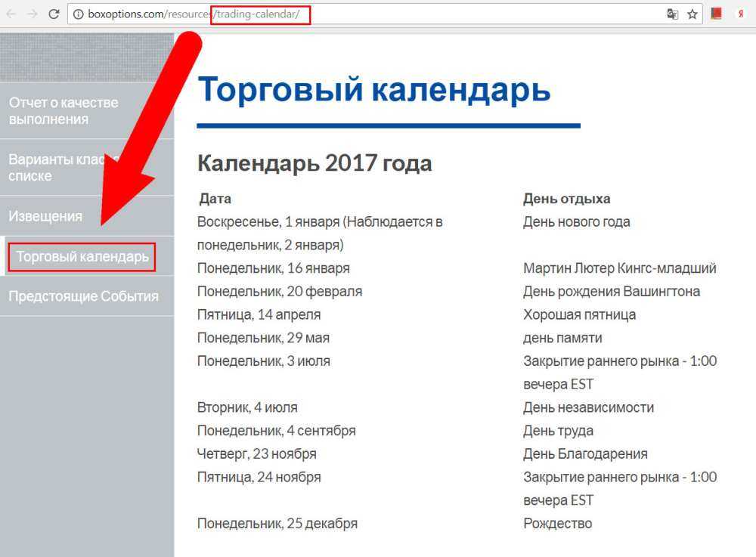This screenshot has height=557, width=756.
Task: Select the 'Извещения' sidebar item
Action: tap(45, 216)
